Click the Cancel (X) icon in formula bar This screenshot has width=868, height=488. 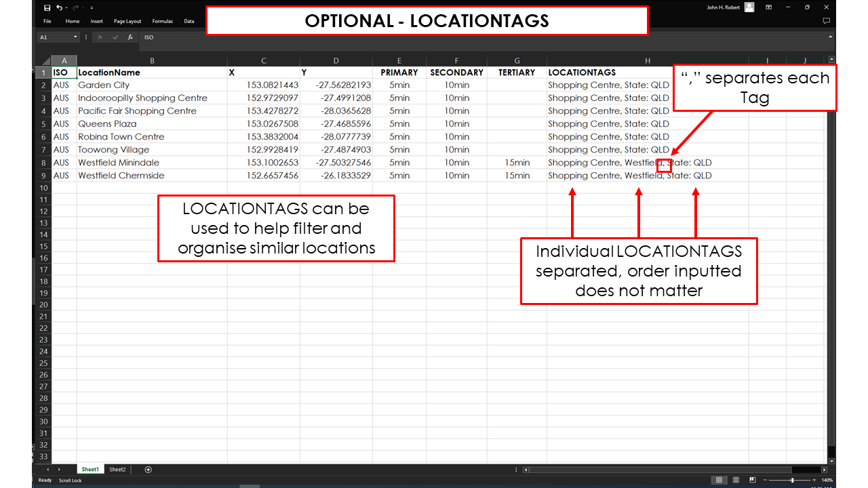(100, 37)
